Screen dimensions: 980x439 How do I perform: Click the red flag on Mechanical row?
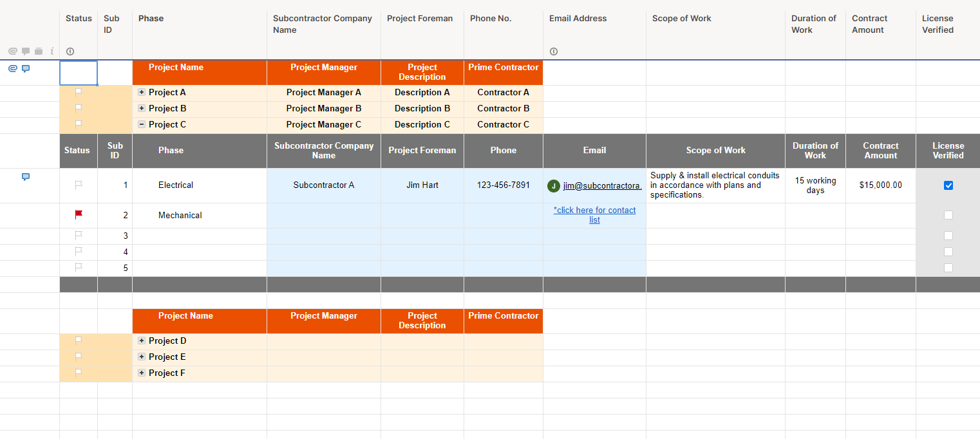point(79,214)
